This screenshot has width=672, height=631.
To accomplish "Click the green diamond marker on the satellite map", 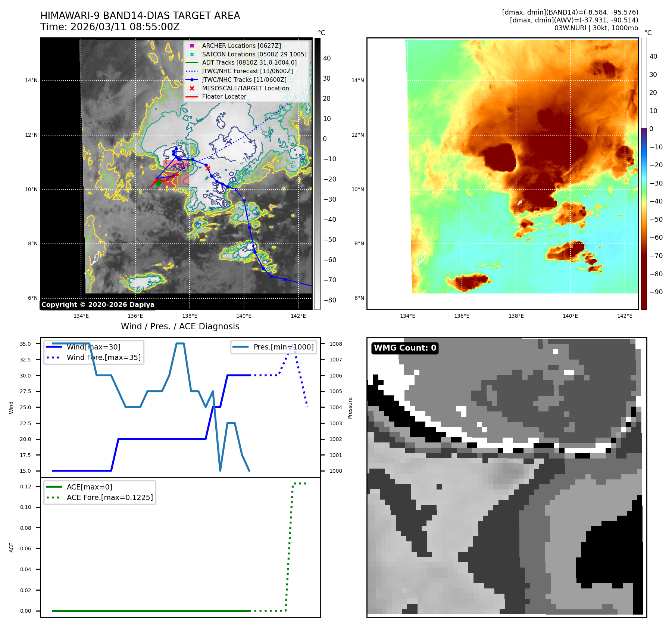I will [x=159, y=183].
